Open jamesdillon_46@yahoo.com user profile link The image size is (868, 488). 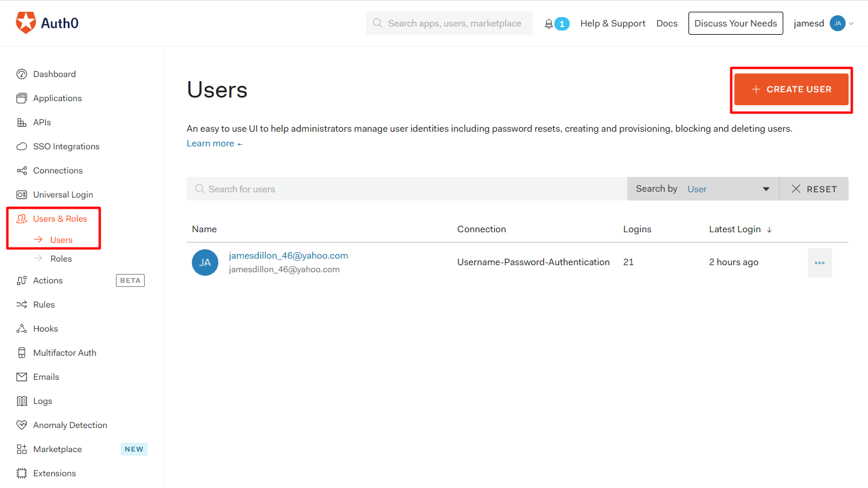(x=288, y=256)
